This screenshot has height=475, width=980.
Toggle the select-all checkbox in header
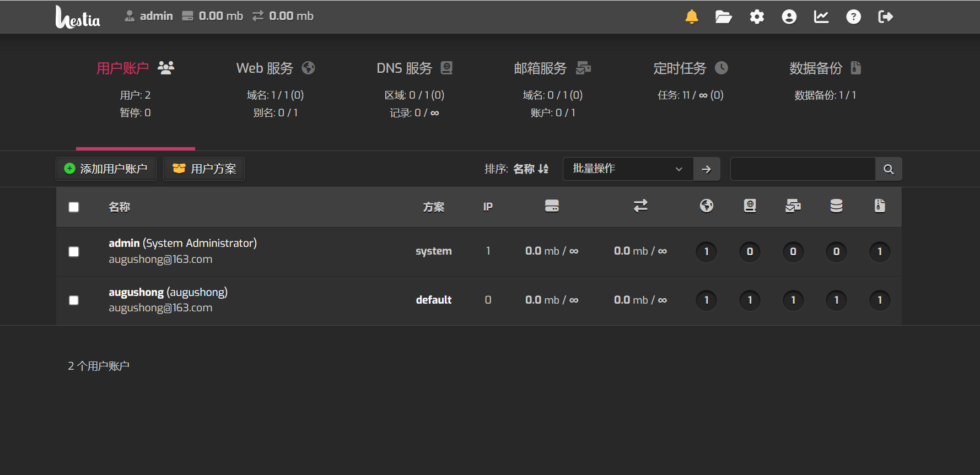pyautogui.click(x=74, y=207)
